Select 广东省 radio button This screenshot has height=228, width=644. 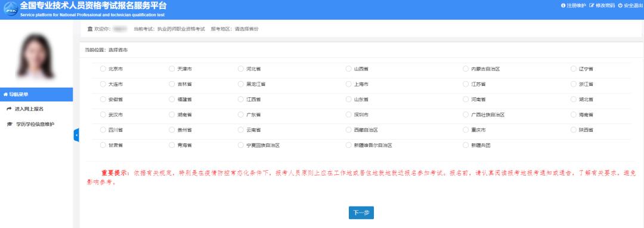tap(241, 114)
